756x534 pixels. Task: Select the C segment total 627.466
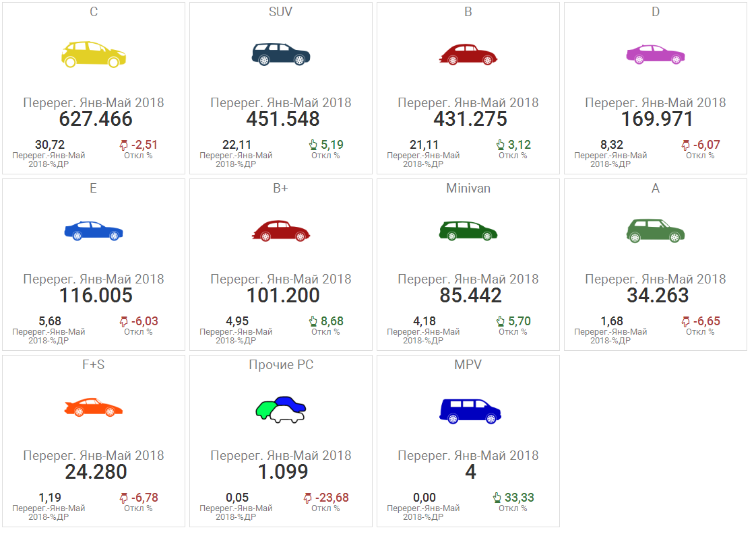pyautogui.click(x=94, y=119)
